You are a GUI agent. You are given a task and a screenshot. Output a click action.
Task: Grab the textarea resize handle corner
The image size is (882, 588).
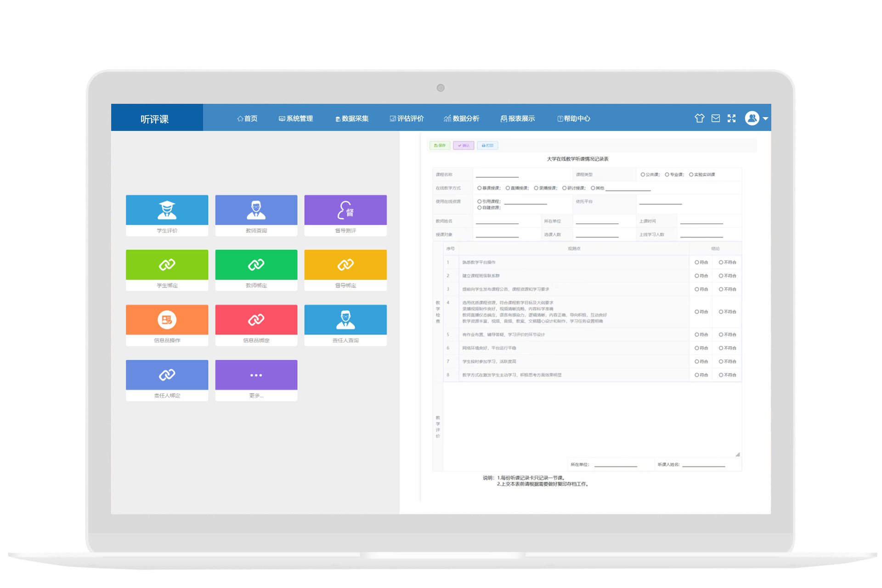tap(737, 454)
